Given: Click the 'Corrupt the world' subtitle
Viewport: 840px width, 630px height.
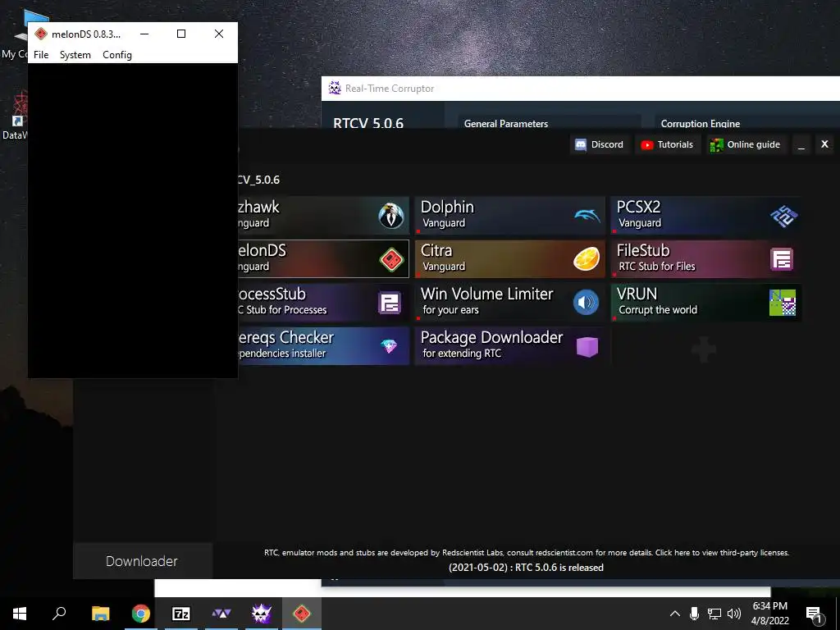Looking at the screenshot, I should [659, 309].
